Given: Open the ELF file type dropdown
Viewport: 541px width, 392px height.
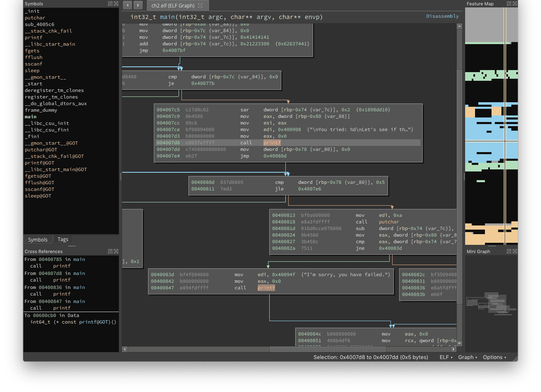Looking at the screenshot, I should point(446,357).
